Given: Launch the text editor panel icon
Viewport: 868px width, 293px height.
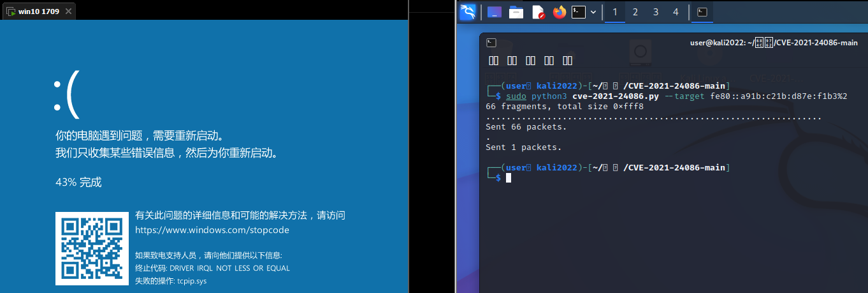Looking at the screenshot, I should tap(538, 11).
